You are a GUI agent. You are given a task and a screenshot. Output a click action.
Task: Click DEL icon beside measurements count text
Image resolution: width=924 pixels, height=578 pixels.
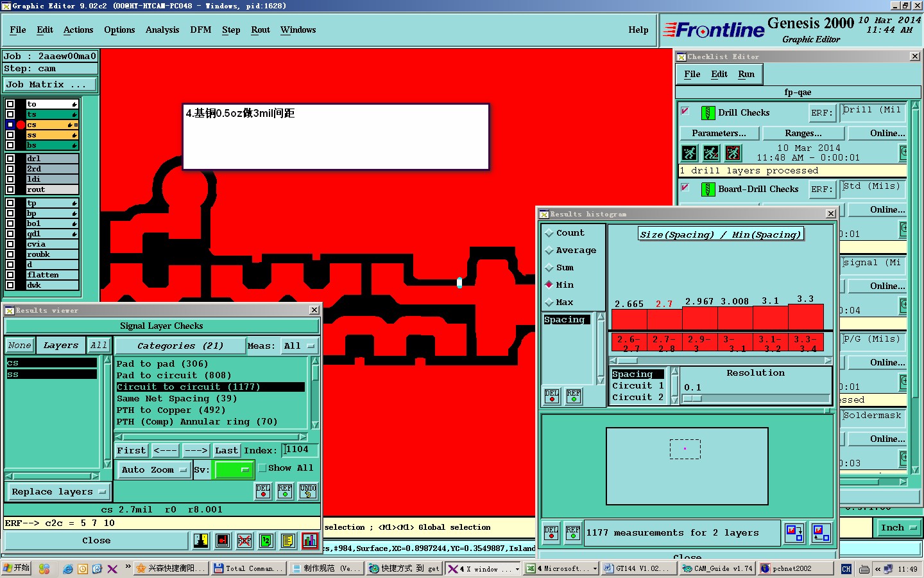551,533
